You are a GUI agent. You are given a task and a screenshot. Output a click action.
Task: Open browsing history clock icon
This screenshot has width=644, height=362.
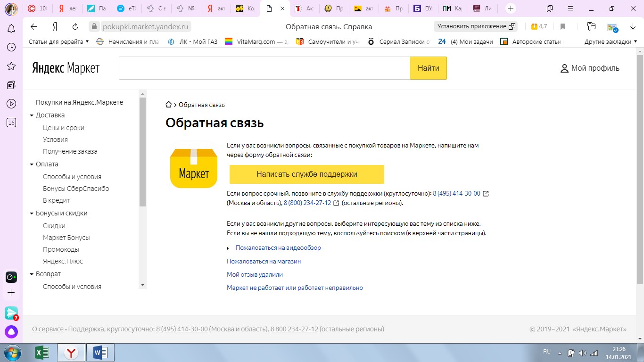click(11, 47)
